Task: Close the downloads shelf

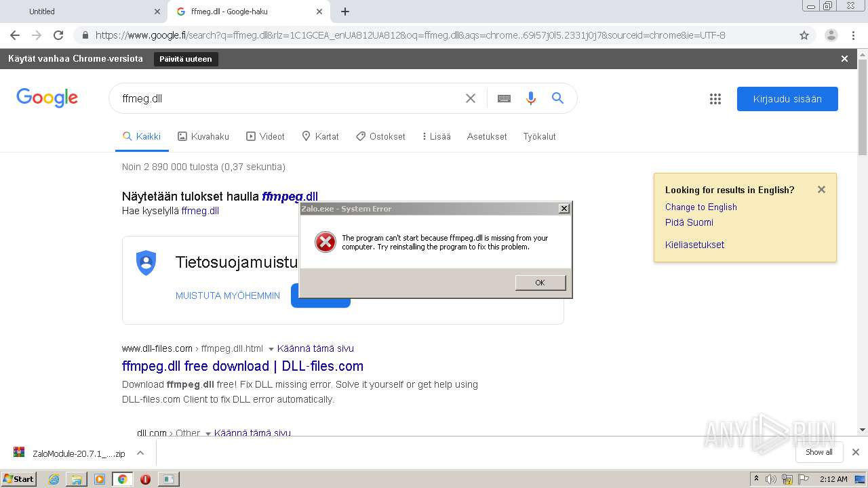Action: [855, 452]
